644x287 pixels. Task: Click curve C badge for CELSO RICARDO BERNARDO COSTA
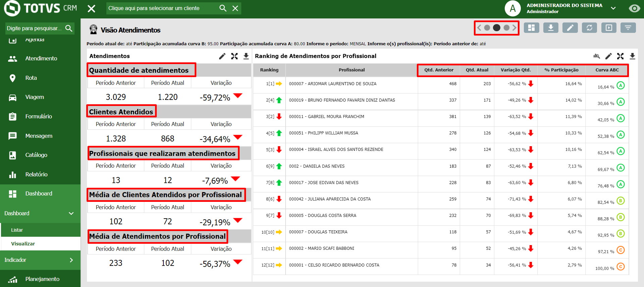621,267
